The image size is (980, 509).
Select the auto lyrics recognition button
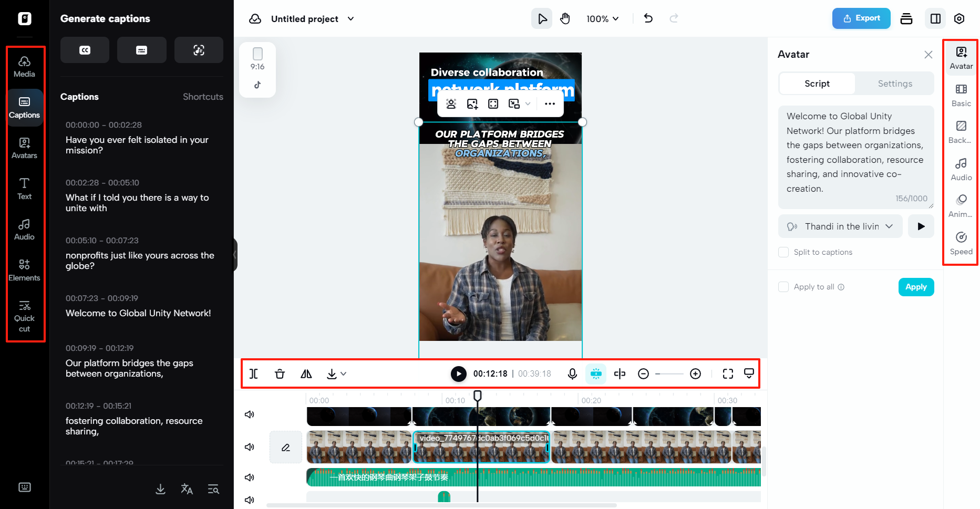[199, 50]
